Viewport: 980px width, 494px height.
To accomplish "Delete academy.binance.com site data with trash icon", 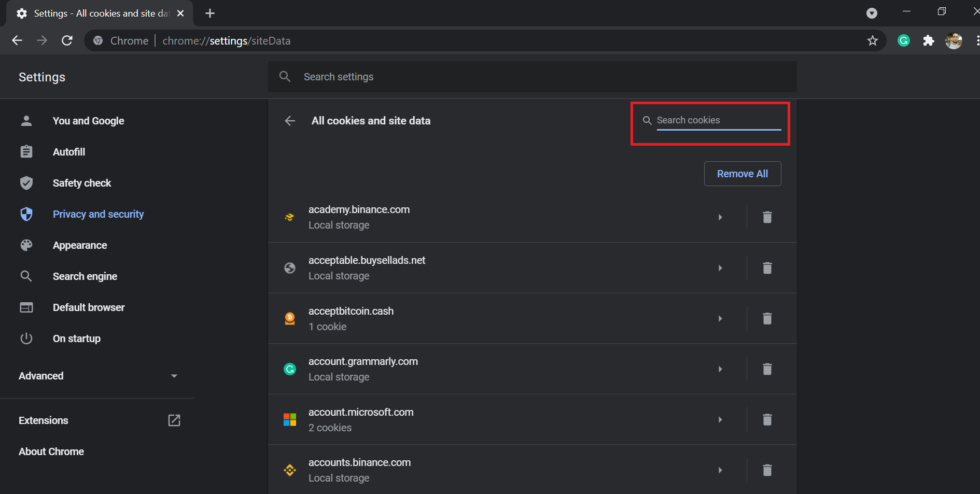I will pyautogui.click(x=767, y=217).
